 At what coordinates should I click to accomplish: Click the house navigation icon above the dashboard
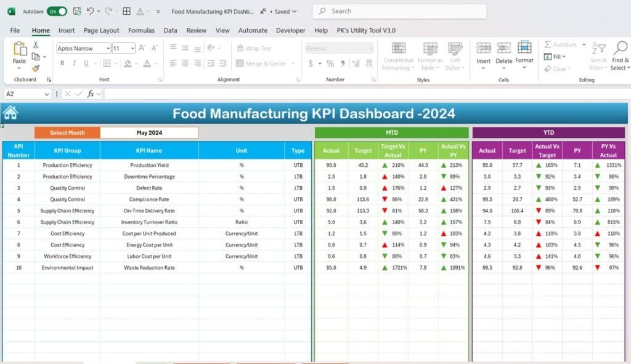tap(10, 113)
